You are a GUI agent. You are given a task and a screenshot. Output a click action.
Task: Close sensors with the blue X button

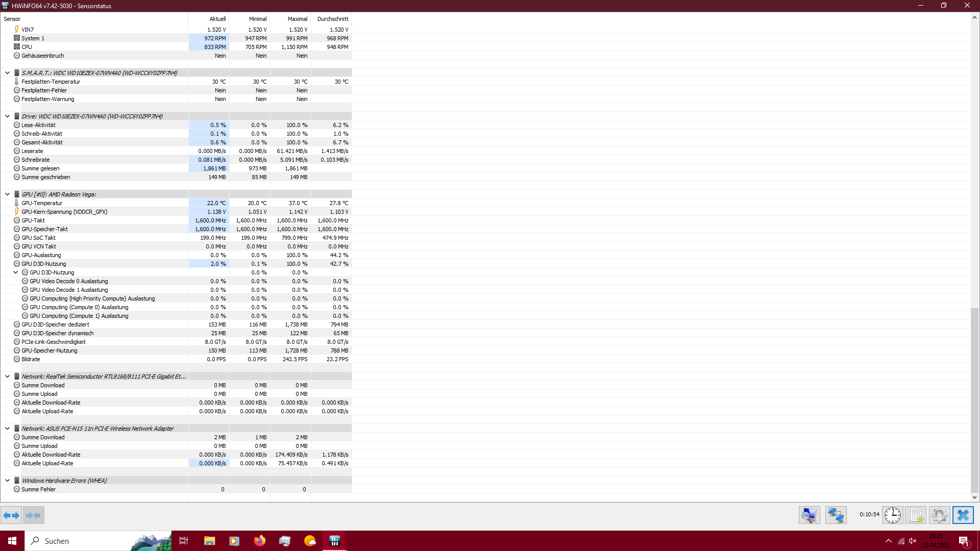tap(963, 515)
